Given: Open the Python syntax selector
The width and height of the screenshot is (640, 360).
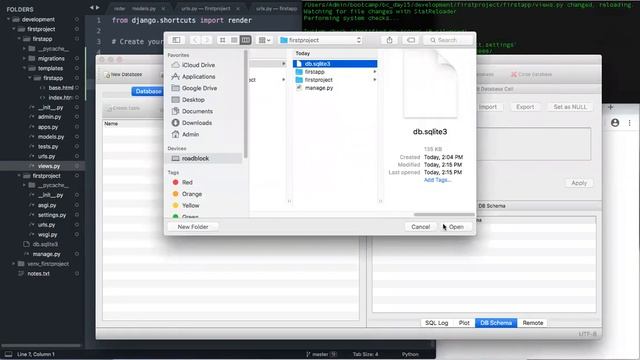Looking at the screenshot, I should point(410,354).
